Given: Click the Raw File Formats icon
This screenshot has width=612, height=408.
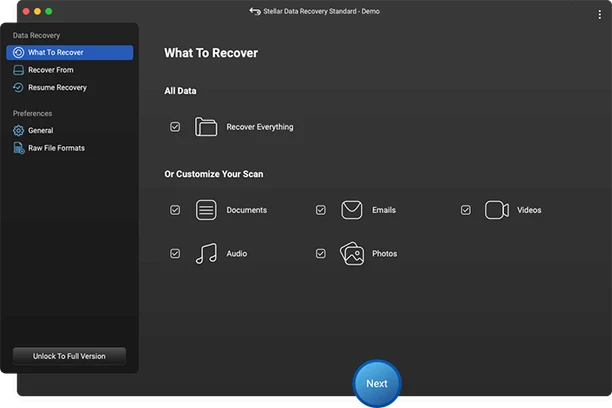Looking at the screenshot, I should pos(19,148).
